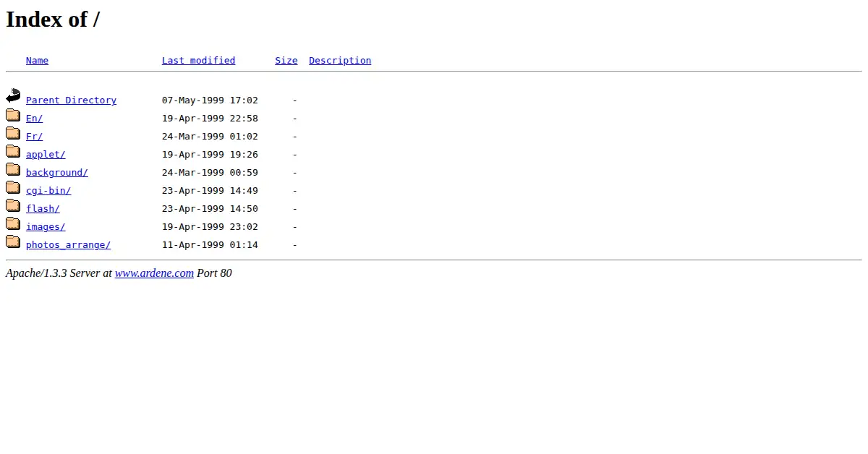Sort the listing by Description column
The image size is (868, 454).
[340, 61]
